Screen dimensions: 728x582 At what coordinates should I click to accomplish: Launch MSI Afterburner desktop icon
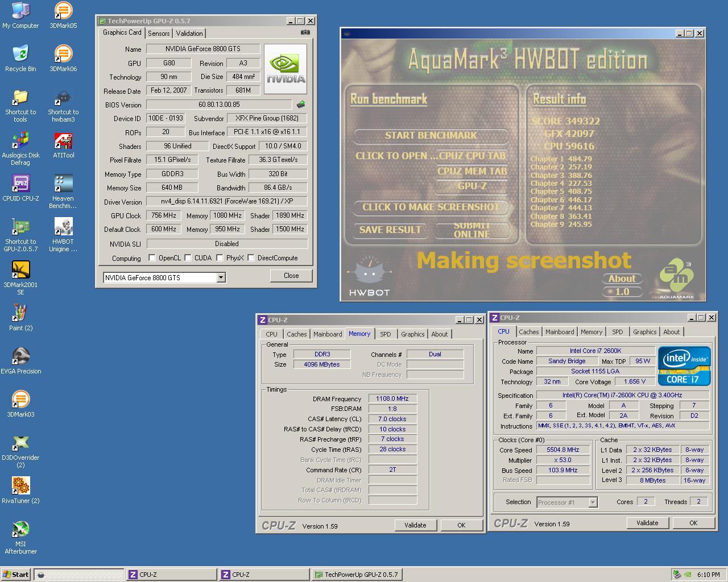tap(20, 538)
